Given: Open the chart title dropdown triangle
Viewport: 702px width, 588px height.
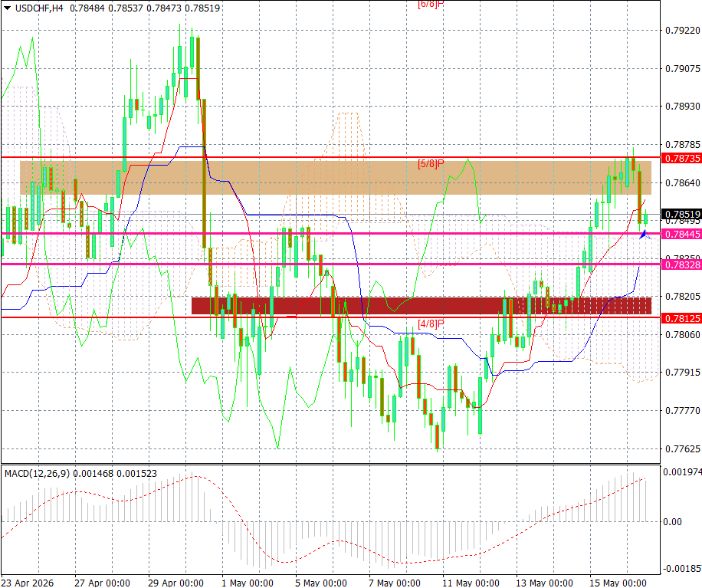Looking at the screenshot, I should 7,8.
